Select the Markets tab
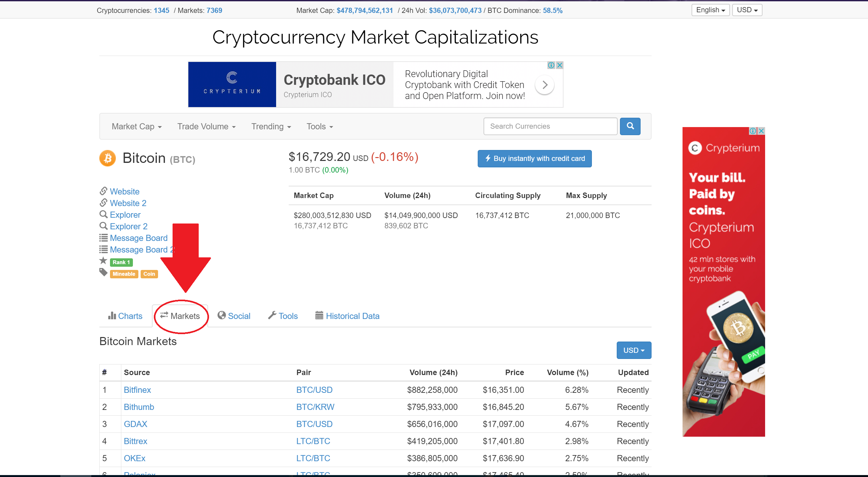Image resolution: width=868 pixels, height=477 pixels. click(180, 316)
